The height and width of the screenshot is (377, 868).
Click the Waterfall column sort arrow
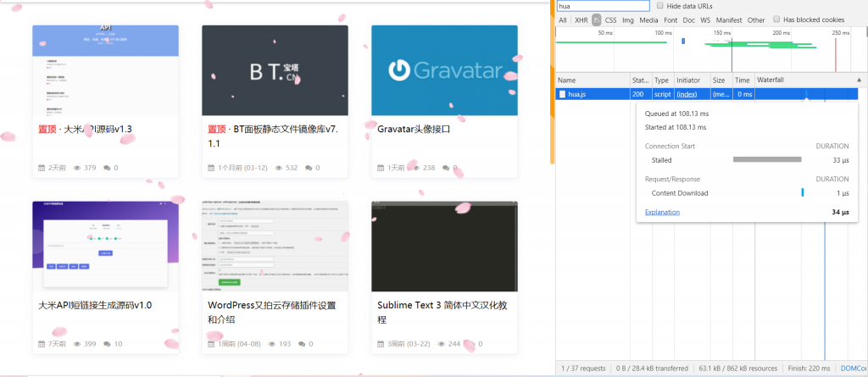pos(859,80)
